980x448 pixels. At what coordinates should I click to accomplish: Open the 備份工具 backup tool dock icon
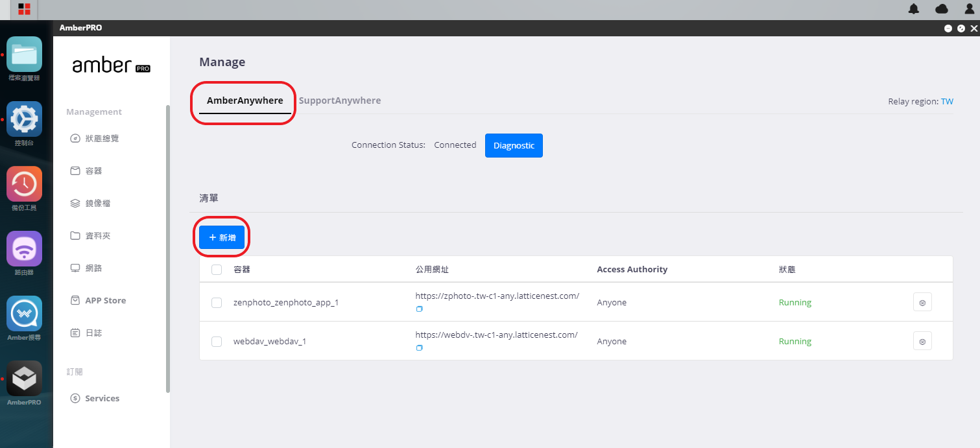click(x=25, y=184)
